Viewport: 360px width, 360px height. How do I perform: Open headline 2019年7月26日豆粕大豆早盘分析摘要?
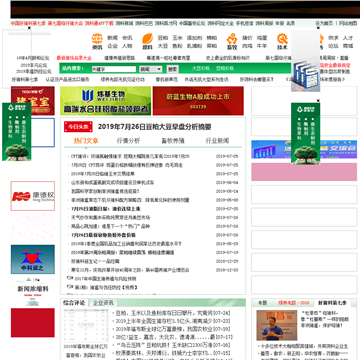click(155, 127)
